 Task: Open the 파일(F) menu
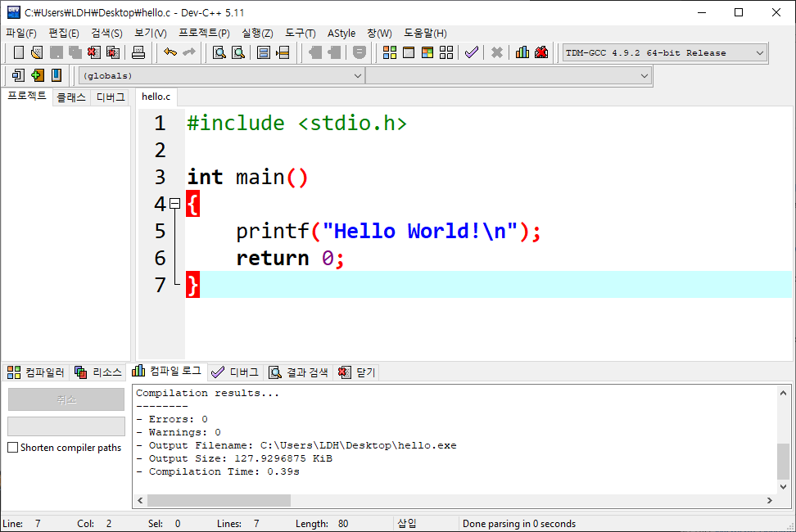(x=20, y=33)
